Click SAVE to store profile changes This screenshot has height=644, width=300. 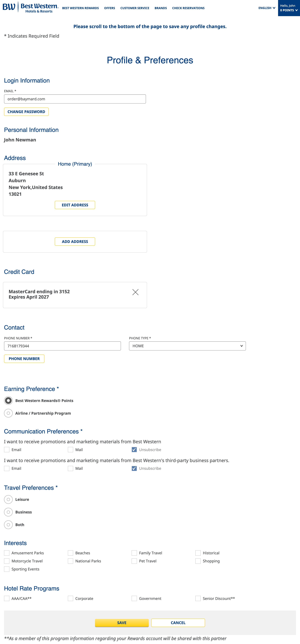pos(122,623)
